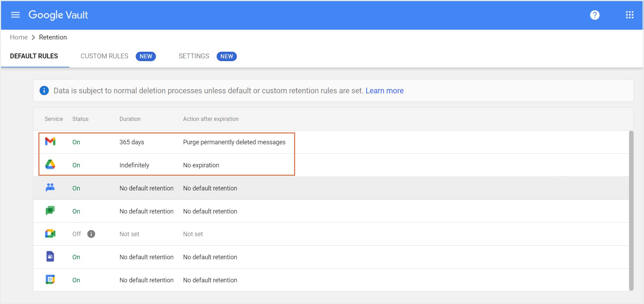Image resolution: width=644 pixels, height=304 pixels.
Task: Click the NEW badge beside Settings
Action: click(x=227, y=56)
